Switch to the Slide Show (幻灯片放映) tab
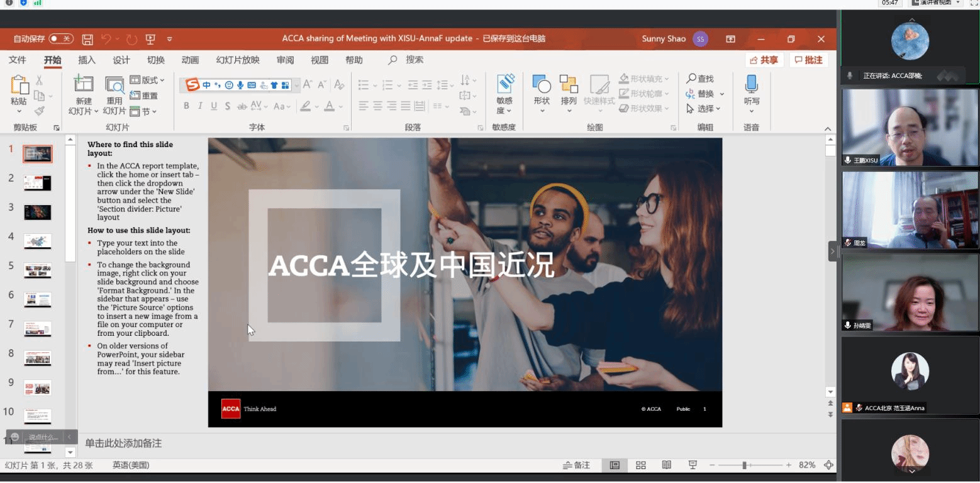 click(x=238, y=60)
